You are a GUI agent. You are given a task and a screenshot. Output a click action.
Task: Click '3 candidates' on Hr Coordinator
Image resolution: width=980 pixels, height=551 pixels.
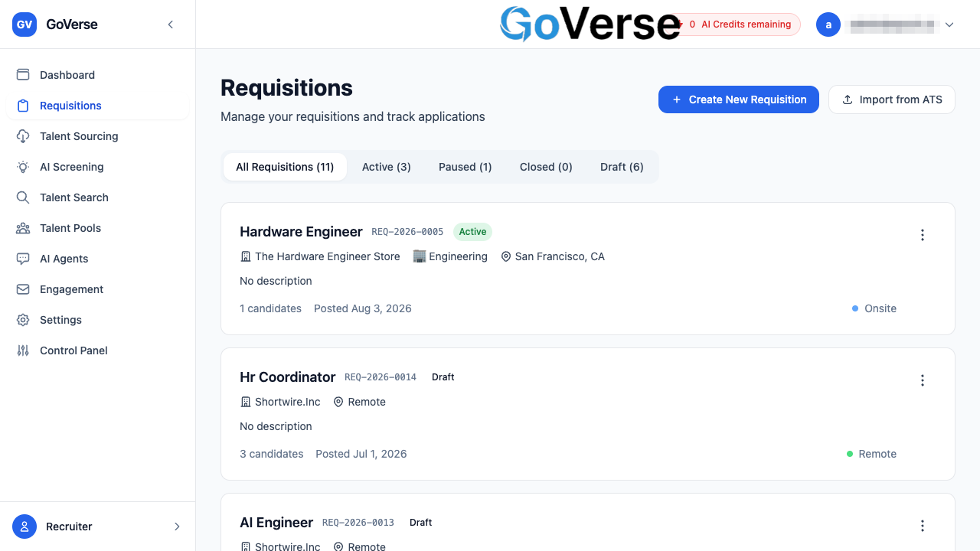[272, 454]
